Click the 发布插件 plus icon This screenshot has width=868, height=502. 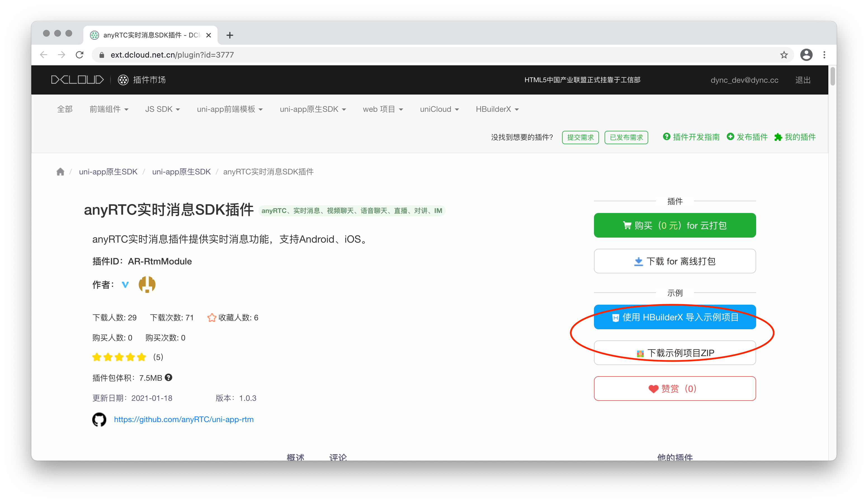click(731, 137)
